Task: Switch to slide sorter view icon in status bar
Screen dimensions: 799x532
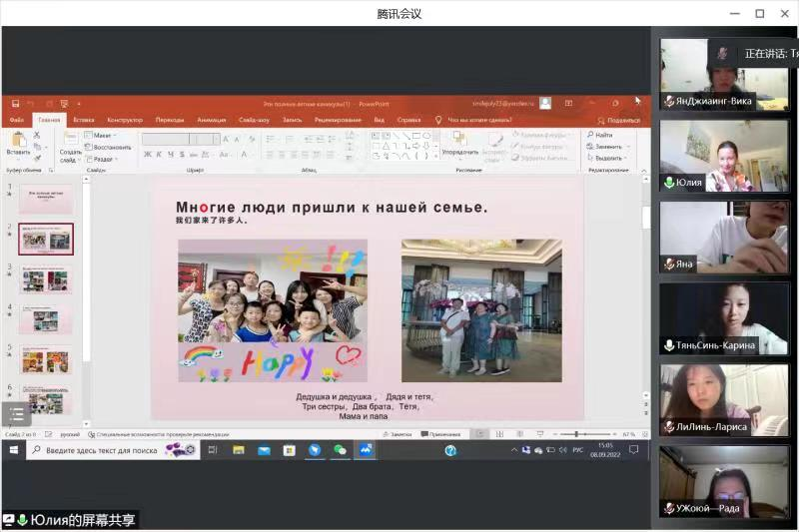Action: pyautogui.click(x=500, y=434)
